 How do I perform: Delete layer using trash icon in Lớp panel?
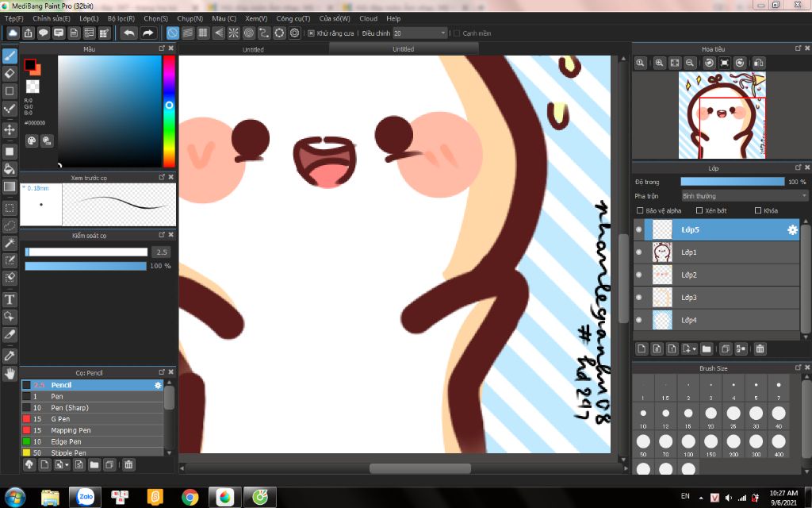tap(760, 348)
